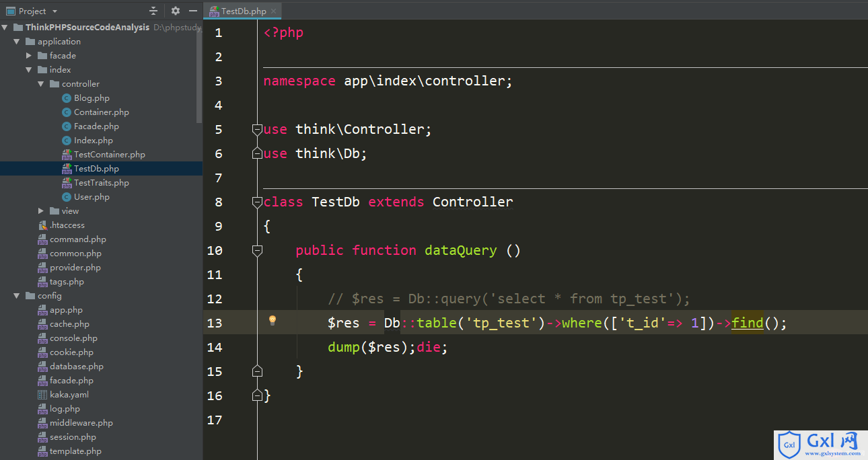The image size is (868, 460).
Task: Click line number 13 in gutter
Action: pos(215,323)
